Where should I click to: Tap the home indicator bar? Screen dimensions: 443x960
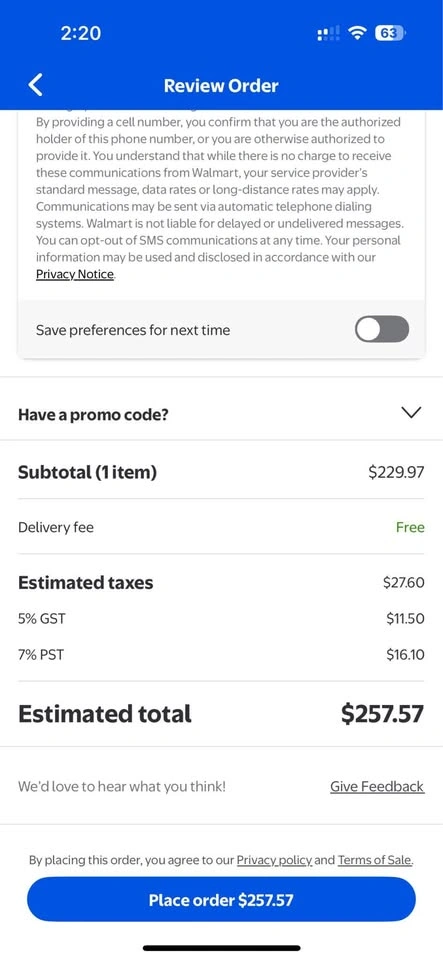[222, 948]
